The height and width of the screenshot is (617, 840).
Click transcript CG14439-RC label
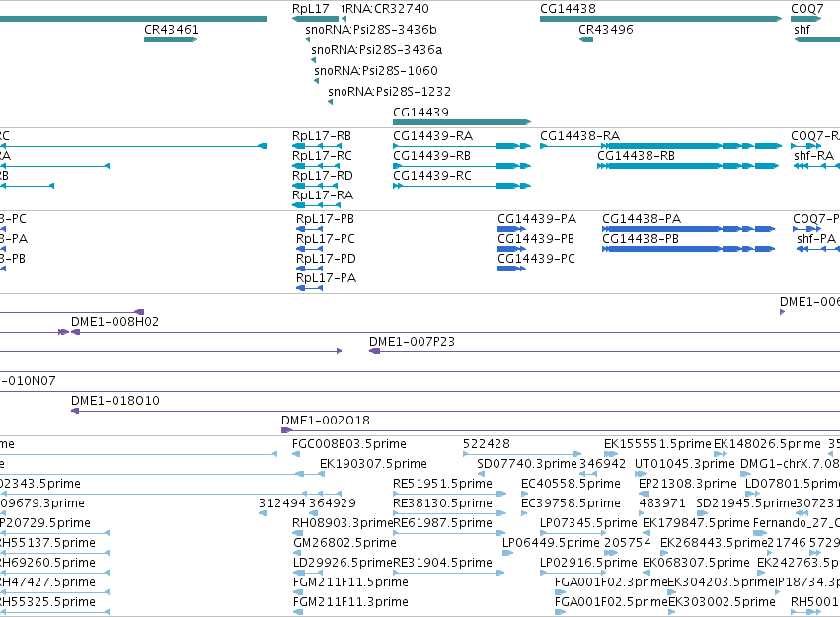tap(432, 176)
